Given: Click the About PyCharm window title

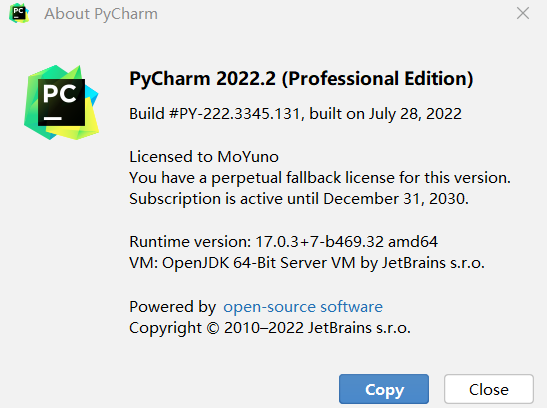Looking at the screenshot, I should point(101,14).
